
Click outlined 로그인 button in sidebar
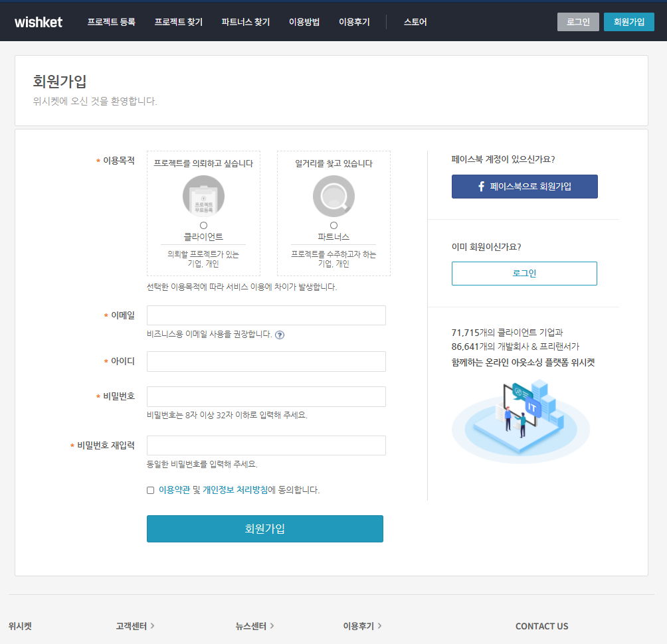click(524, 274)
